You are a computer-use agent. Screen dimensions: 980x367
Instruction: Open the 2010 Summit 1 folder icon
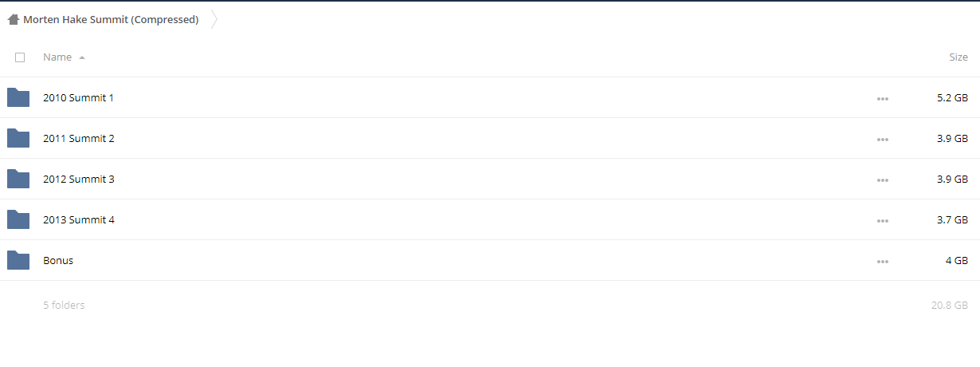[18, 97]
